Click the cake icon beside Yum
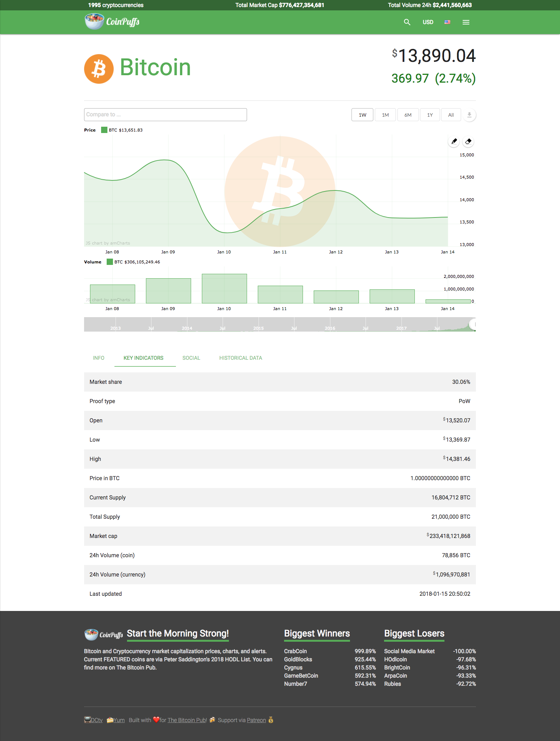 pyautogui.click(x=110, y=720)
